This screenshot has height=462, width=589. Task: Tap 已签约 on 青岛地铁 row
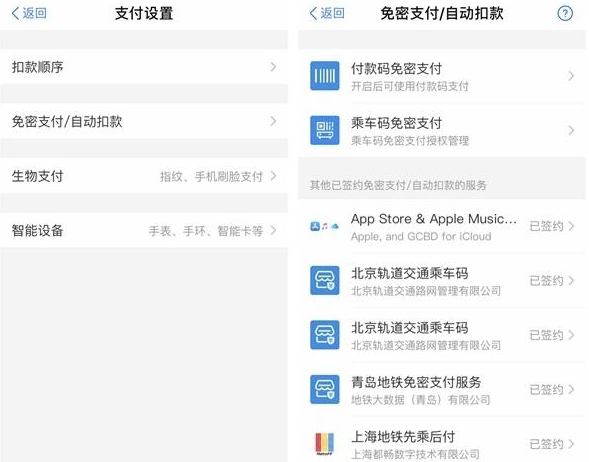547,390
